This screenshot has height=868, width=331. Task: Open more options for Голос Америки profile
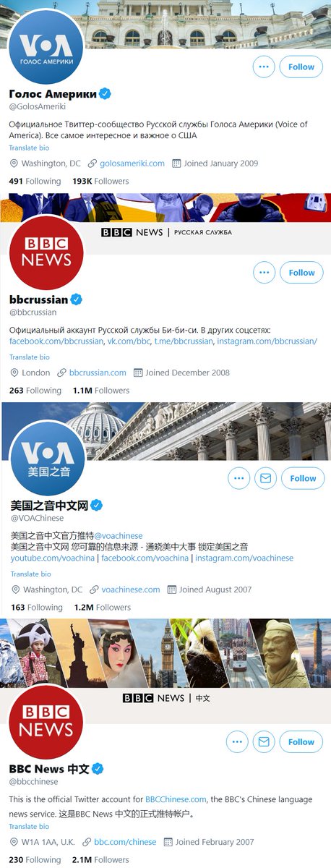[264, 67]
